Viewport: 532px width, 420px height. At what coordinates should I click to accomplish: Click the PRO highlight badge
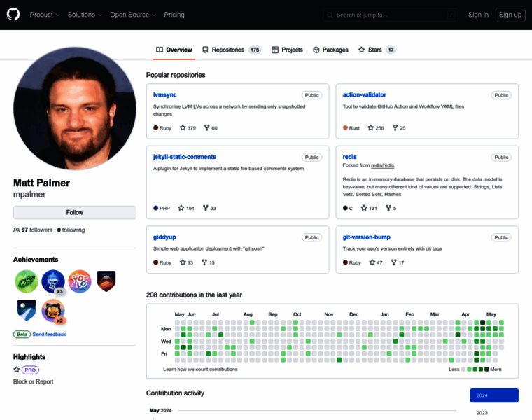coord(30,370)
